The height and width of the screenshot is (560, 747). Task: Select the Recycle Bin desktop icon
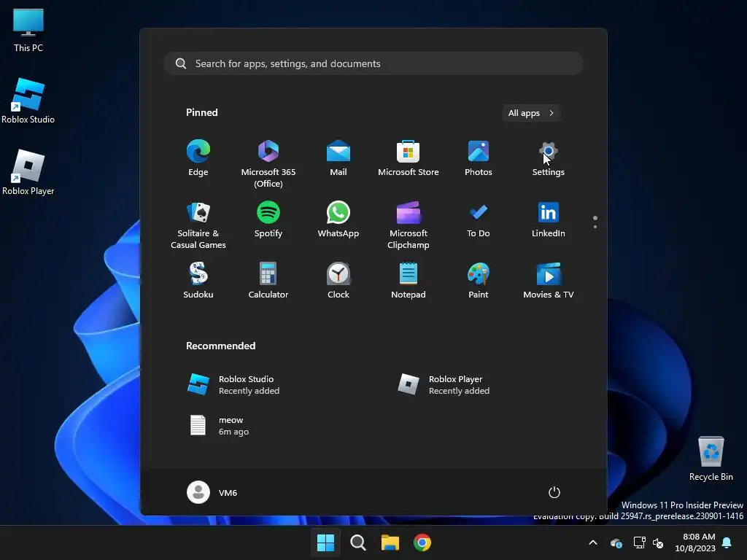tap(711, 459)
